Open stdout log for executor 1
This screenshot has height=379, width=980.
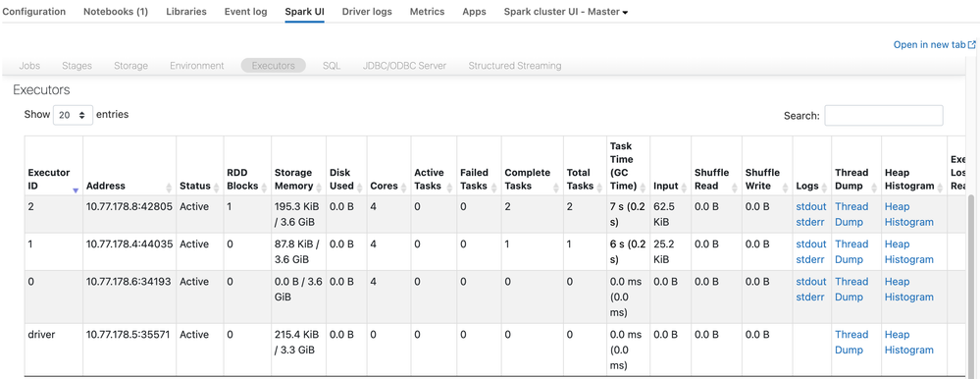811,244
